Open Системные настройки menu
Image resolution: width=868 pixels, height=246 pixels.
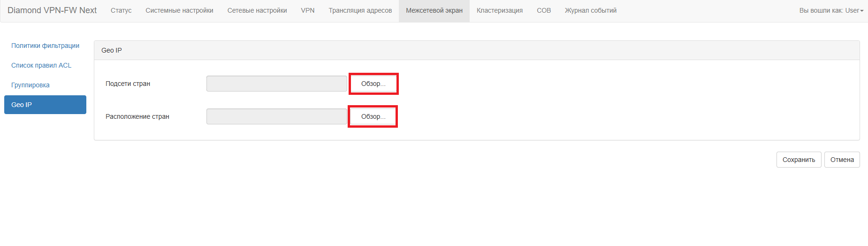179,10
